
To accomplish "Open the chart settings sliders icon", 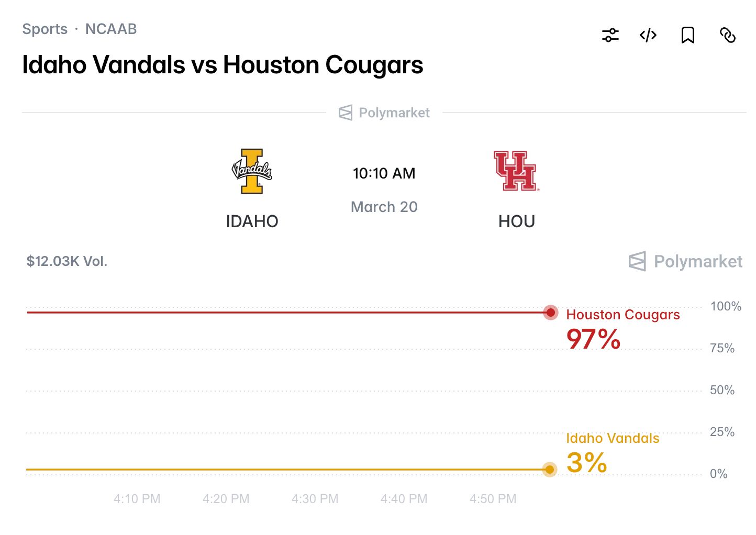I will [610, 35].
